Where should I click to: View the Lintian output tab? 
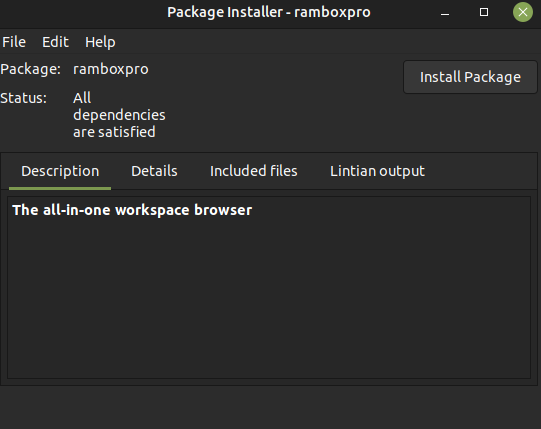click(x=377, y=171)
